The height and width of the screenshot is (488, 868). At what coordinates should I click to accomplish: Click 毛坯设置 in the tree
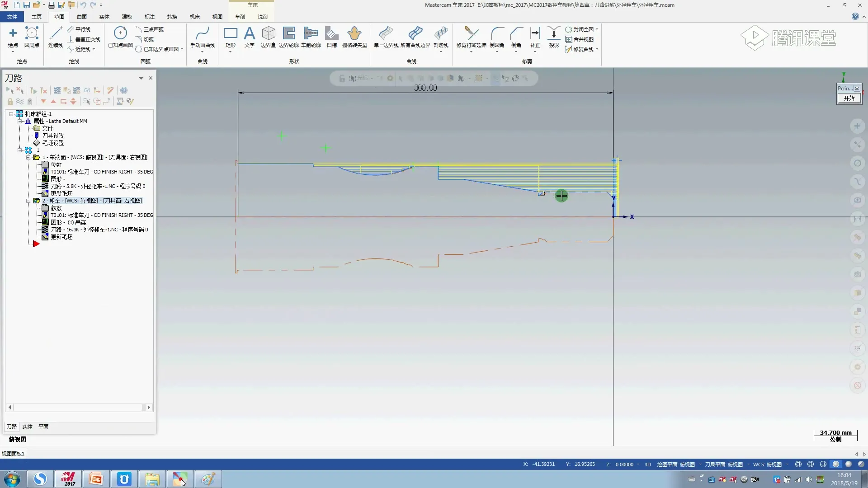(x=53, y=143)
